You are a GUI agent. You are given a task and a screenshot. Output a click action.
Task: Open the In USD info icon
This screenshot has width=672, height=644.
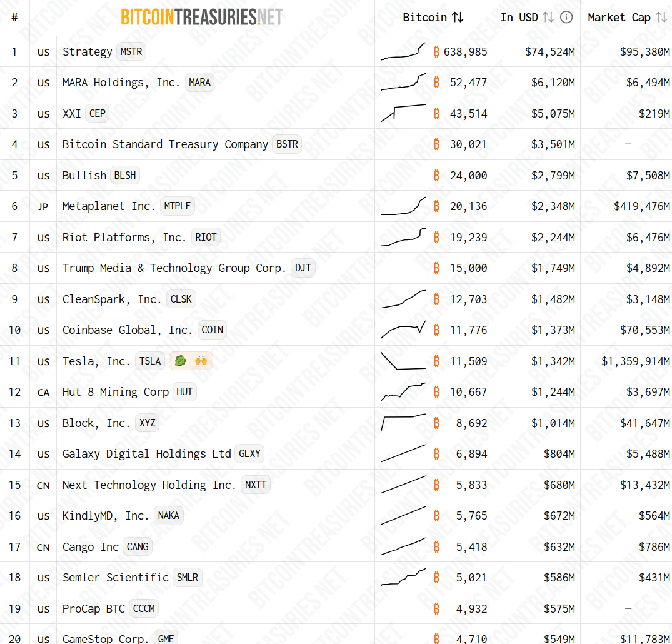[566, 17]
